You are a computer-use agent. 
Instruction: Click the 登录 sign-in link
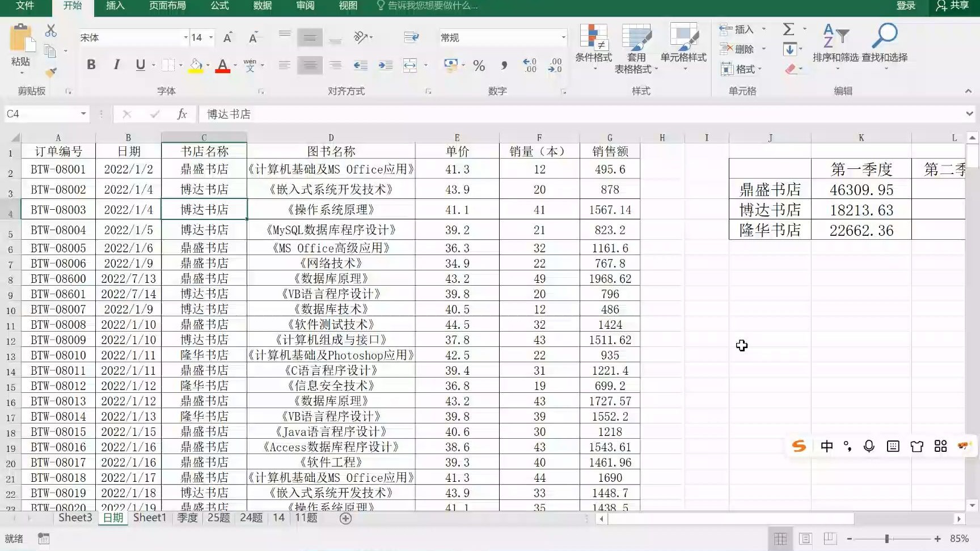[906, 6]
